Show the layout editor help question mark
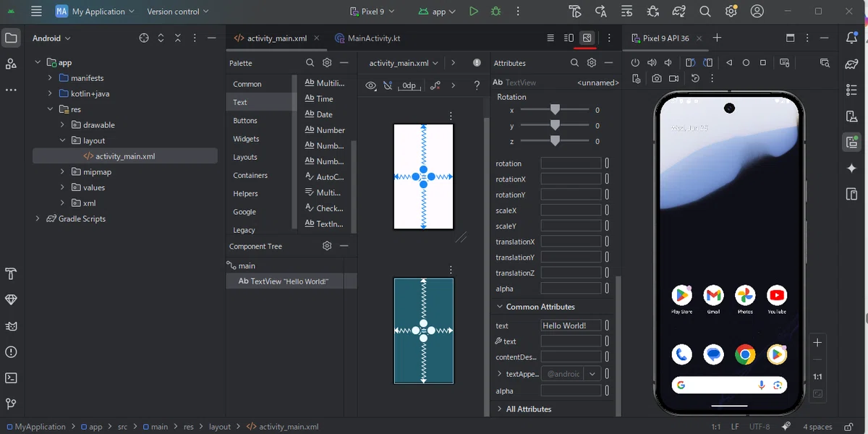The height and width of the screenshot is (434, 868). click(477, 85)
